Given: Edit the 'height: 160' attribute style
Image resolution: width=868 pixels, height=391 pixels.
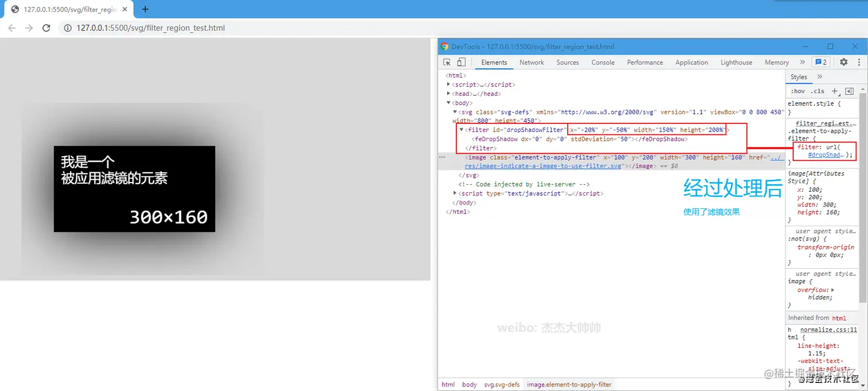Looking at the screenshot, I should point(819,212).
